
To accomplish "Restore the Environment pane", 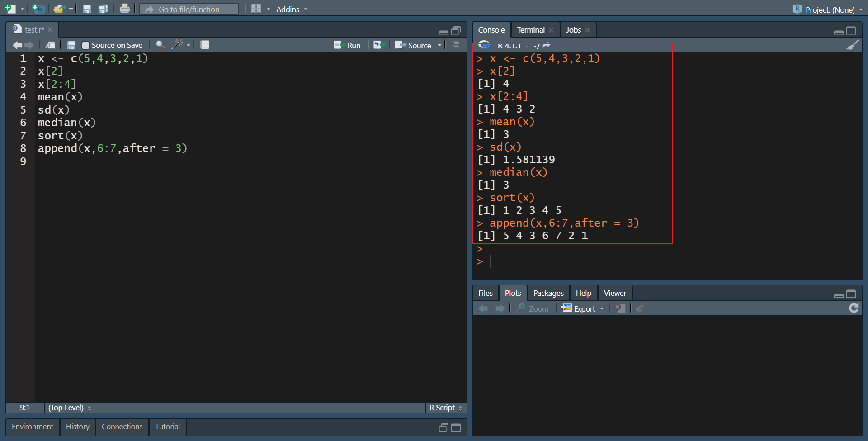I will (x=443, y=427).
